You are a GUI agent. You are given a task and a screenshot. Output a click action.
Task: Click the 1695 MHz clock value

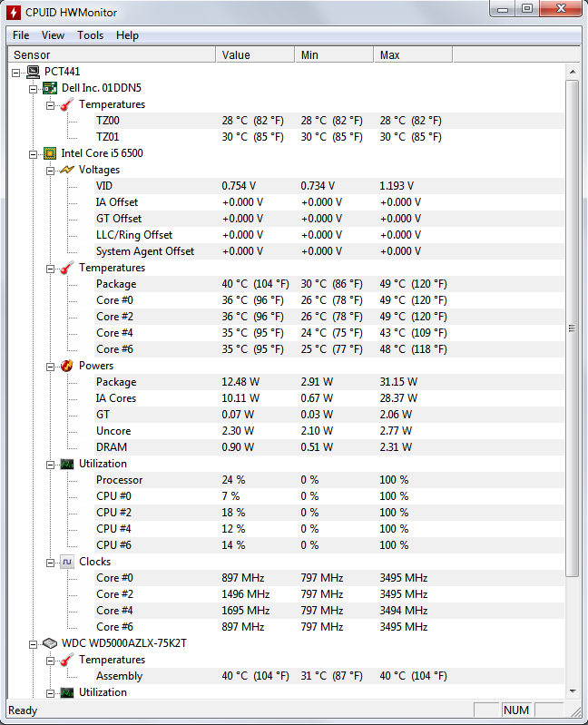click(x=246, y=611)
